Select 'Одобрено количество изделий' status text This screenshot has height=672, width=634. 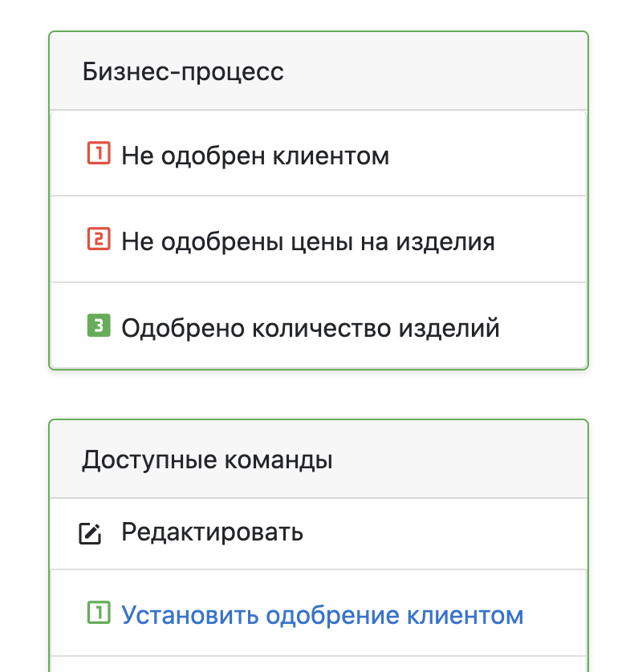(310, 328)
